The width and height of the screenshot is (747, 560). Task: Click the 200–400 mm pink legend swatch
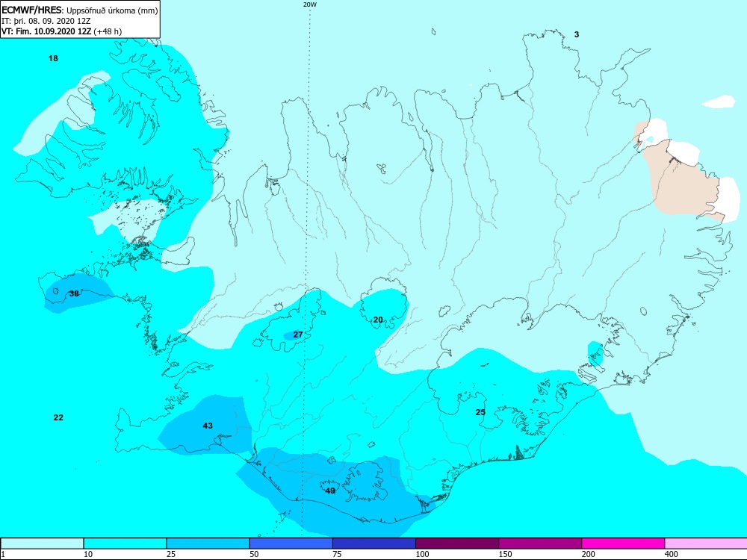[x=623, y=544]
